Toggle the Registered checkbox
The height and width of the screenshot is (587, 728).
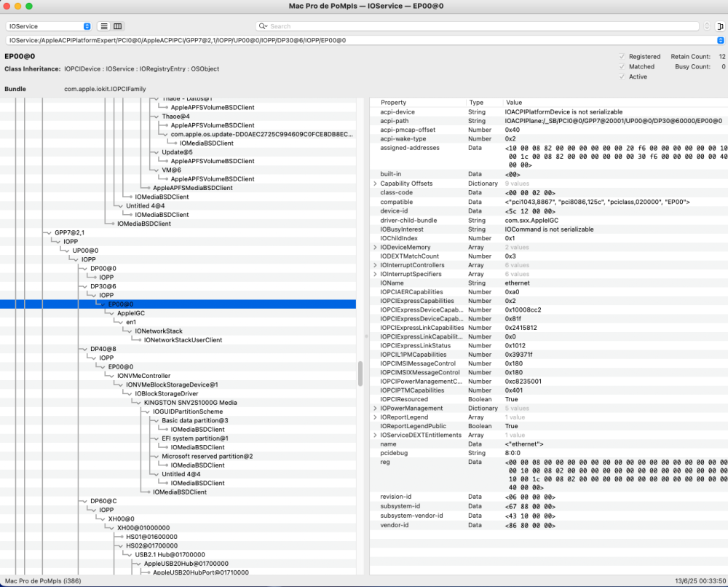pyautogui.click(x=622, y=57)
